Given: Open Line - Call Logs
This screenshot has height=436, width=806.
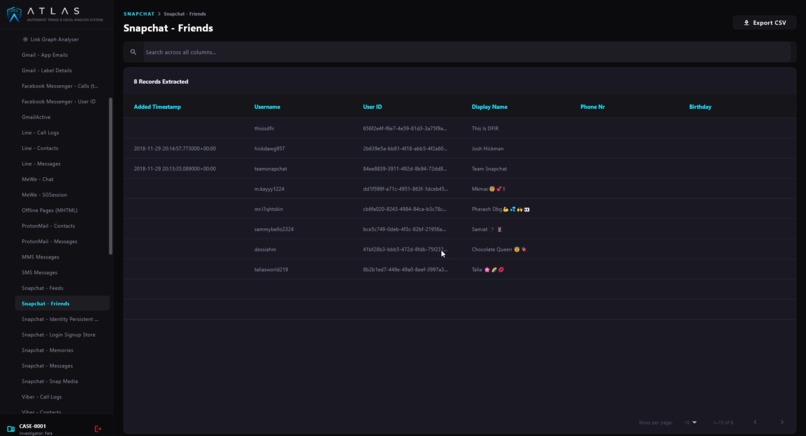Looking at the screenshot, I should pos(40,133).
